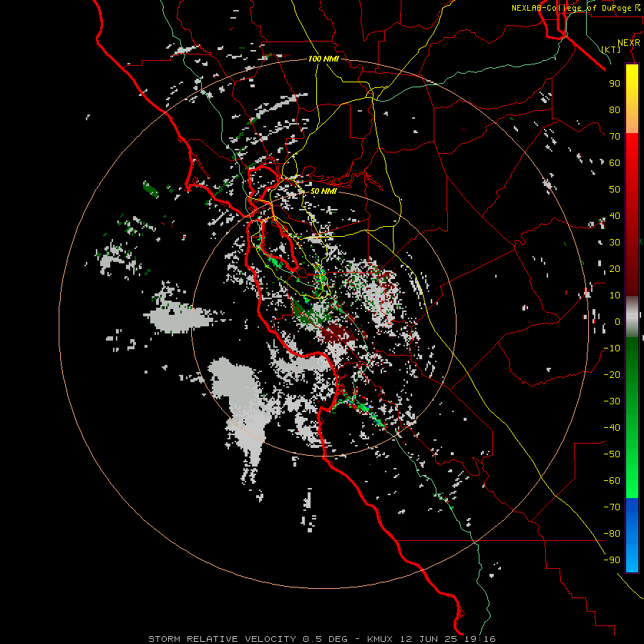Click the -50 scale value

click(x=612, y=454)
